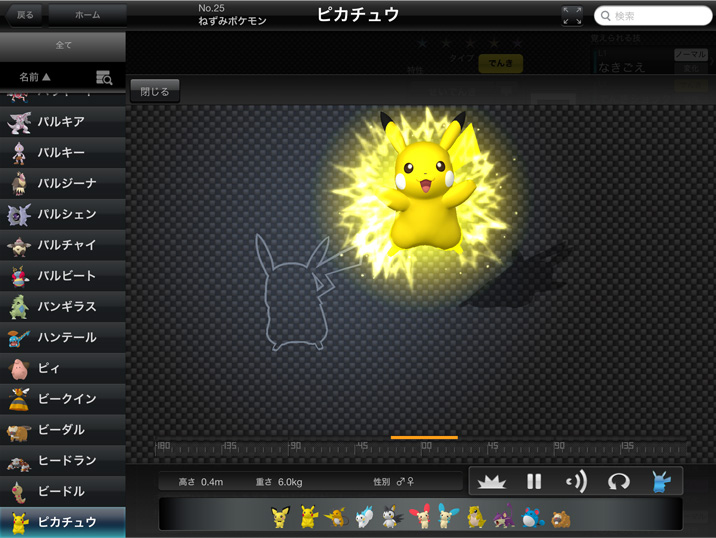Toggle the blue silhouette size-comparison icon
The image size is (716, 538).
[661, 481]
